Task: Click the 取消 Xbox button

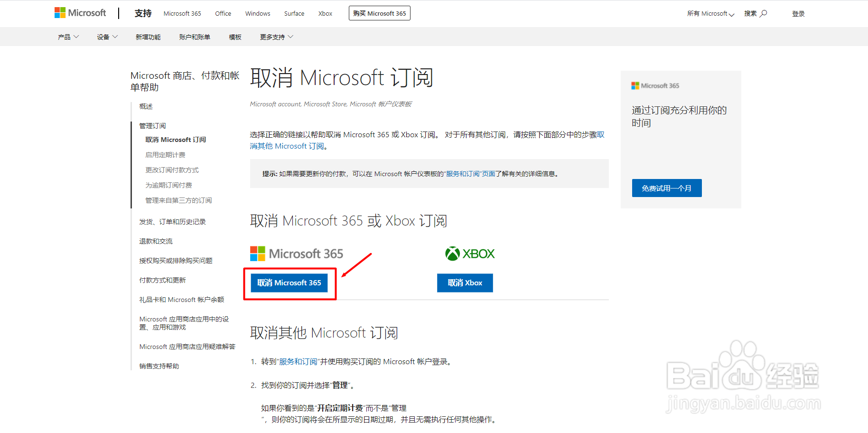Action: 465,282
